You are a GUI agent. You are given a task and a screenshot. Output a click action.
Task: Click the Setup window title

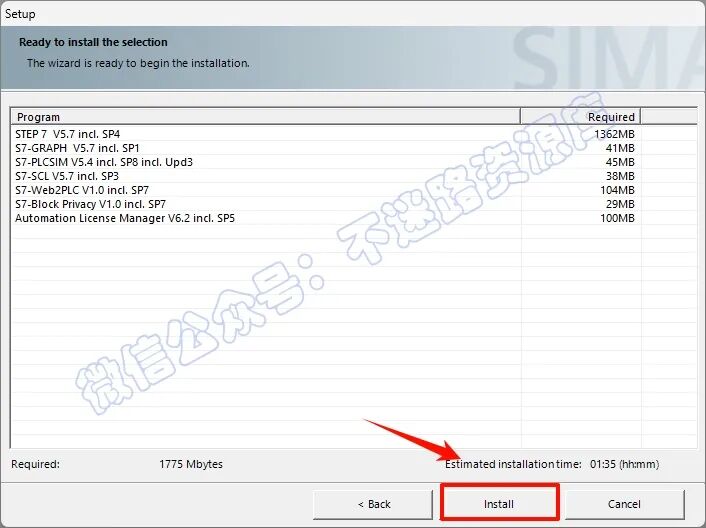20,14
